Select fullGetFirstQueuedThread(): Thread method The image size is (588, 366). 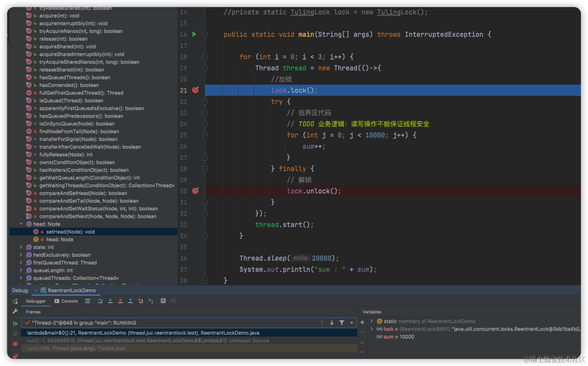coord(81,93)
